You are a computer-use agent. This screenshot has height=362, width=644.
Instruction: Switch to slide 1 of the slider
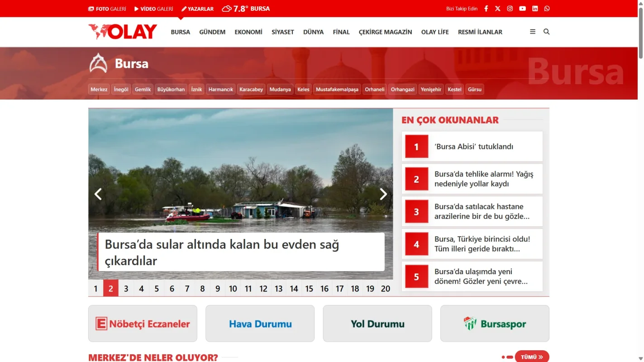click(95, 288)
